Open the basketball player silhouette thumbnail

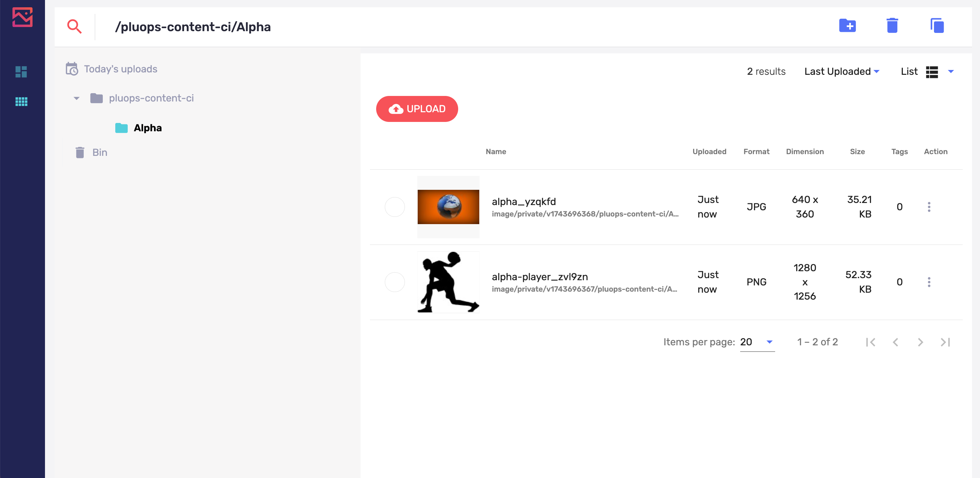click(x=448, y=282)
